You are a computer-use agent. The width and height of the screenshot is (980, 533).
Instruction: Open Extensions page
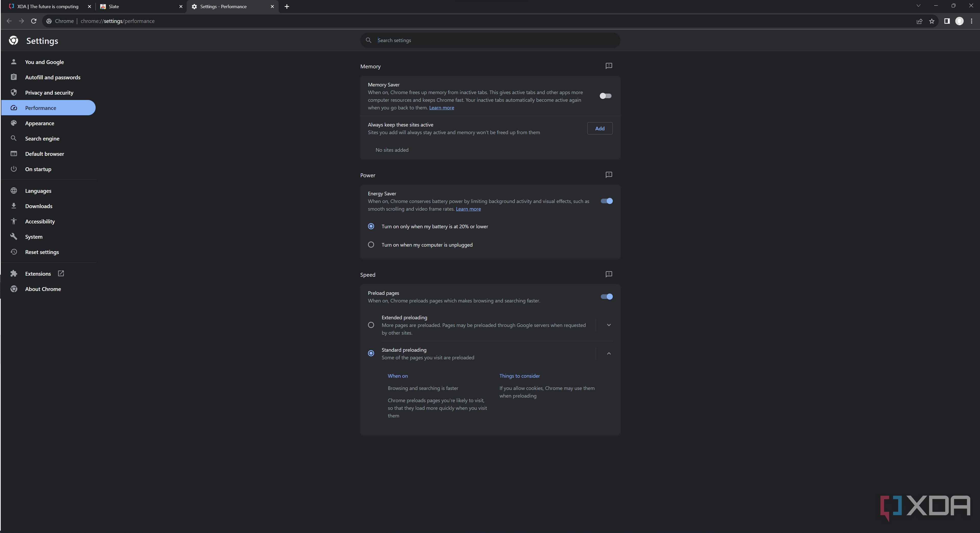49,274
